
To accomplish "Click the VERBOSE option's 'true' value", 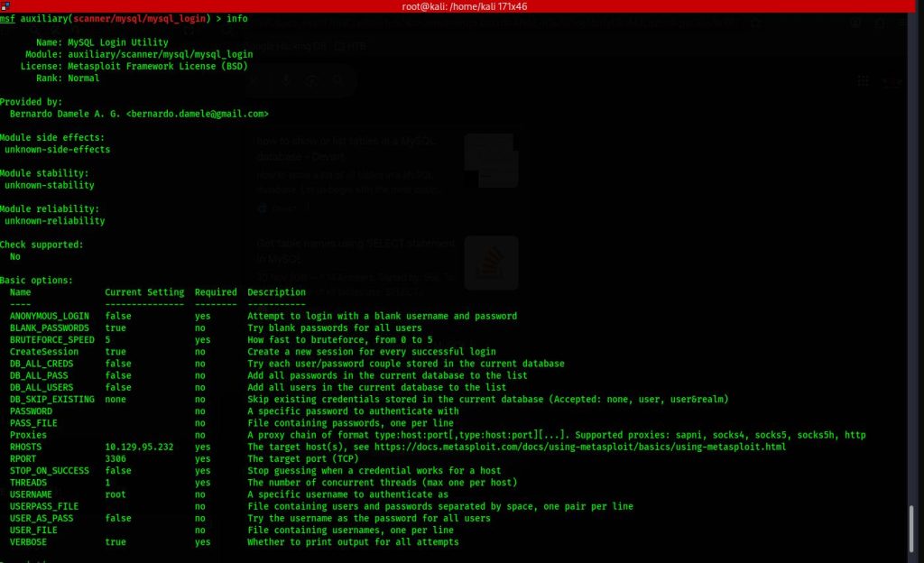I will click(115, 542).
